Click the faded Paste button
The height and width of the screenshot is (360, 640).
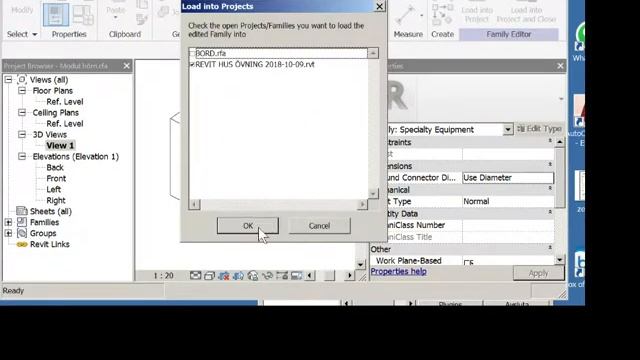(x=116, y=11)
